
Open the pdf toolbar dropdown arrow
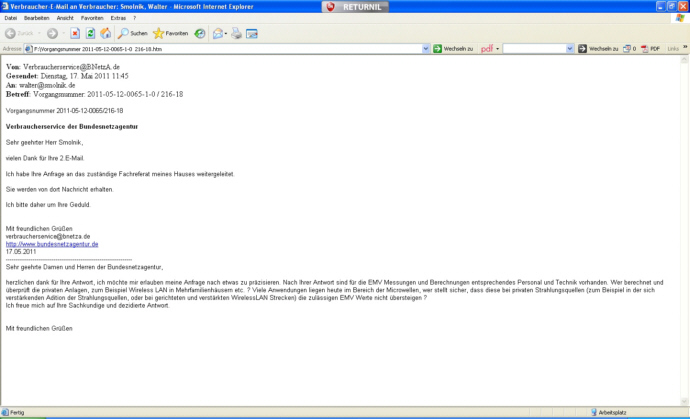497,48
